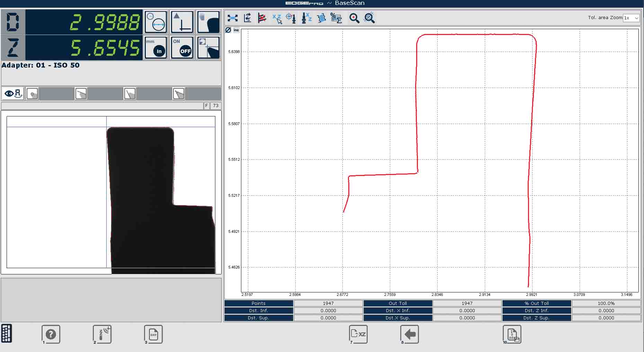Open the help question mark button
The image size is (644, 352).
coord(51,334)
